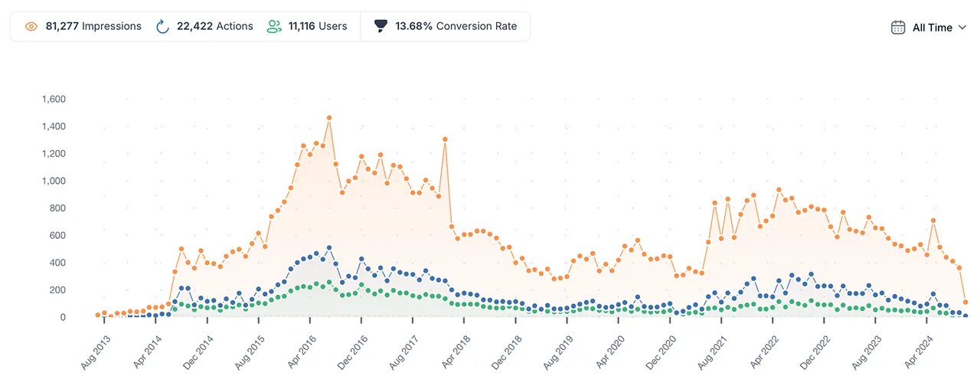The image size is (980, 389).
Task: Click the blue circular arrow Actions icon
Action: pyautogui.click(x=162, y=26)
